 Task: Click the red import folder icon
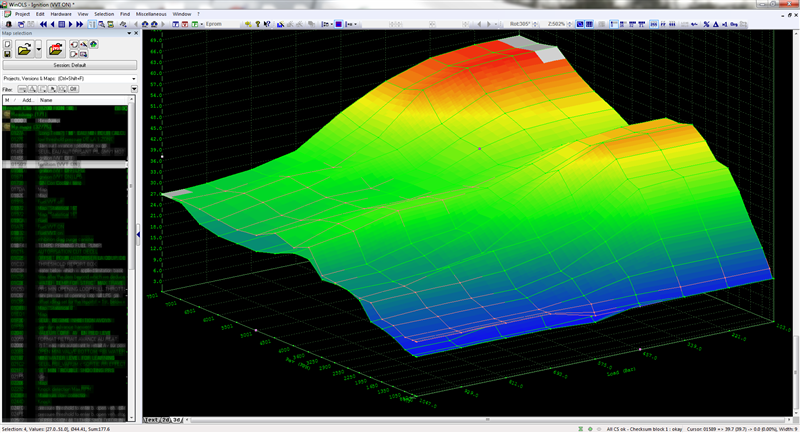click(56, 48)
